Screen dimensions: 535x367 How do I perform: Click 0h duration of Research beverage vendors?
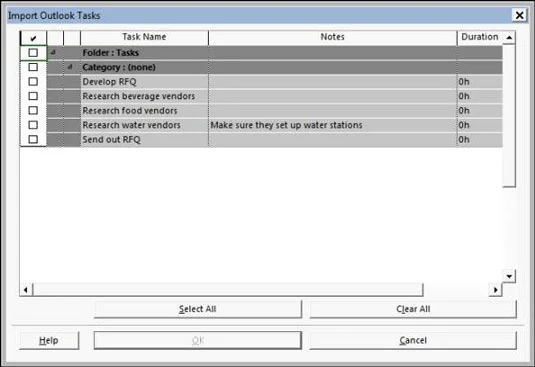464,96
